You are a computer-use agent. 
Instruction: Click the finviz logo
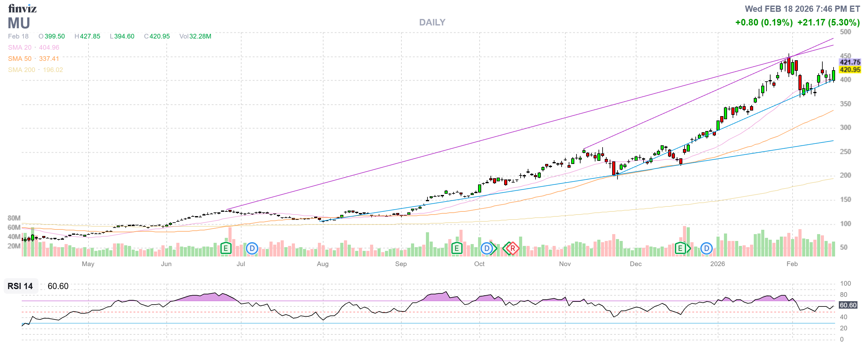click(x=22, y=8)
